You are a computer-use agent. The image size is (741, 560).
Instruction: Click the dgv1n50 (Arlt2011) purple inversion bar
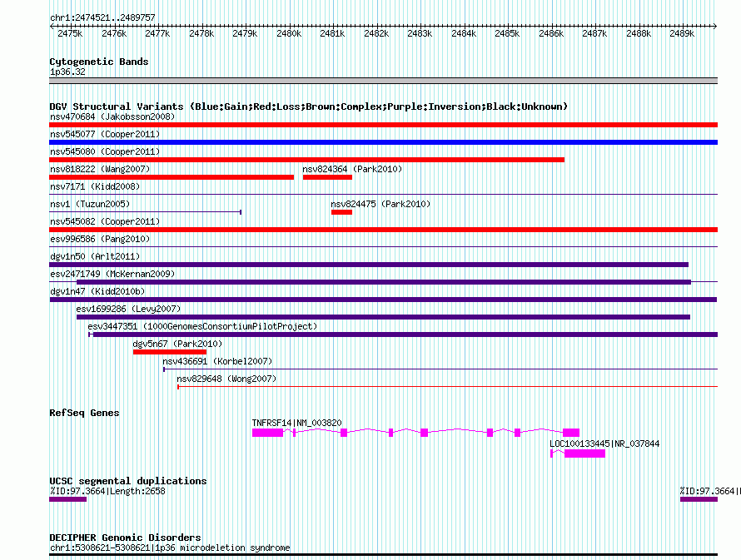(x=369, y=265)
